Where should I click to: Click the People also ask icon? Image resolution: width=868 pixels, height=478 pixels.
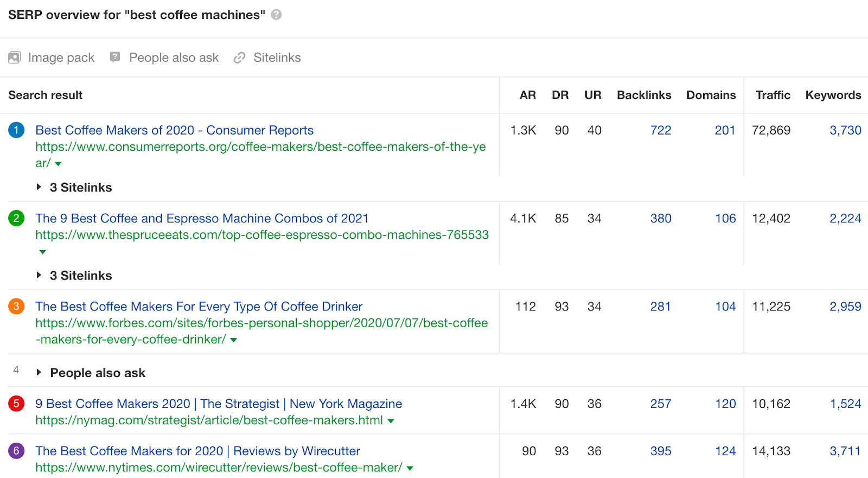click(x=115, y=57)
